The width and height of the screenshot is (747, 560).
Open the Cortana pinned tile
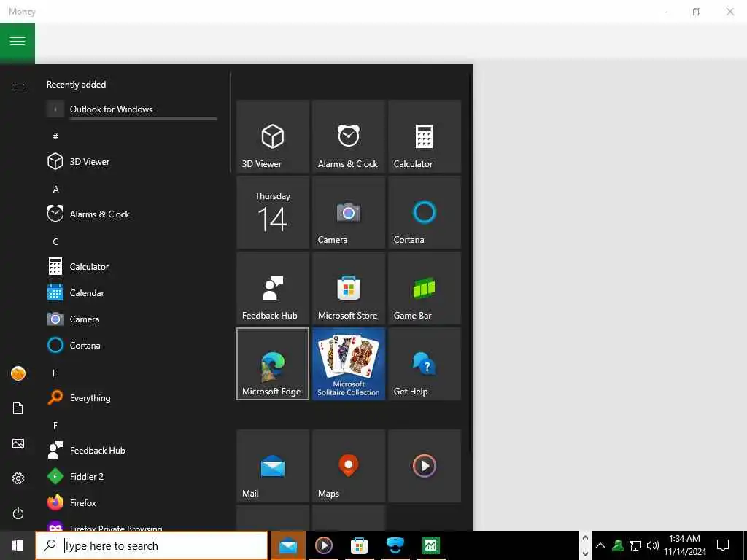pyautogui.click(x=425, y=212)
